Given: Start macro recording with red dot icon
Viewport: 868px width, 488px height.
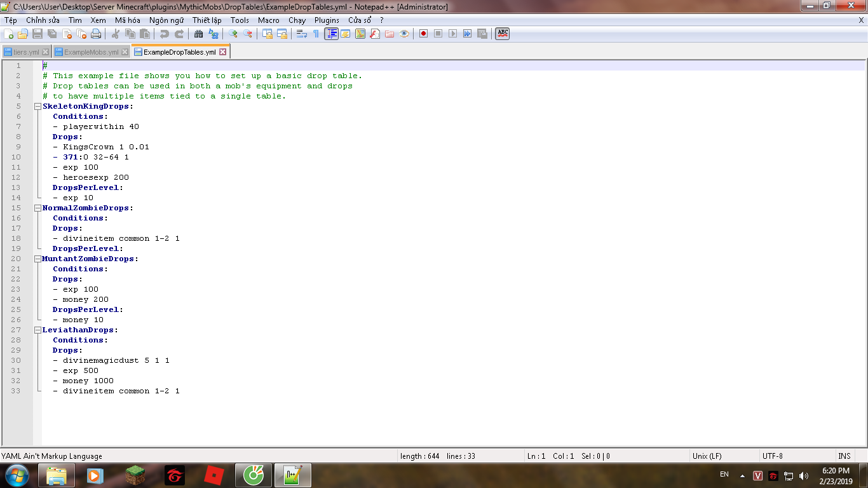Looking at the screenshot, I should tap(423, 34).
